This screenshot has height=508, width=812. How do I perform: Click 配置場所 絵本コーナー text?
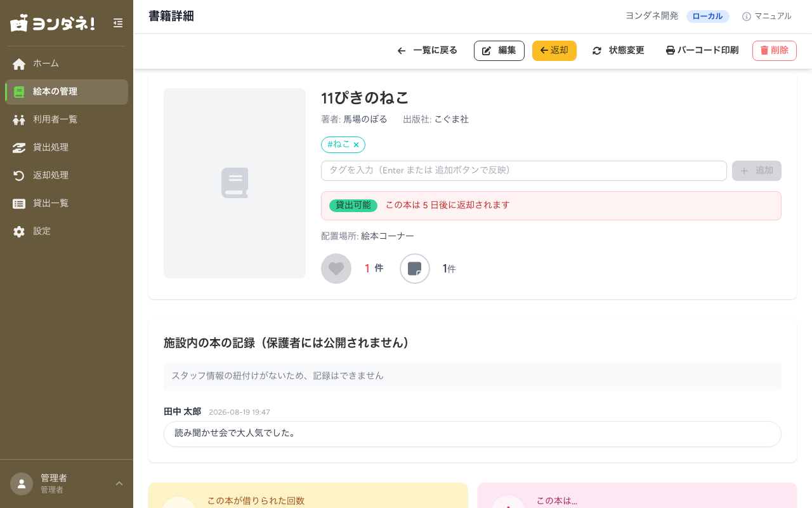(x=368, y=236)
